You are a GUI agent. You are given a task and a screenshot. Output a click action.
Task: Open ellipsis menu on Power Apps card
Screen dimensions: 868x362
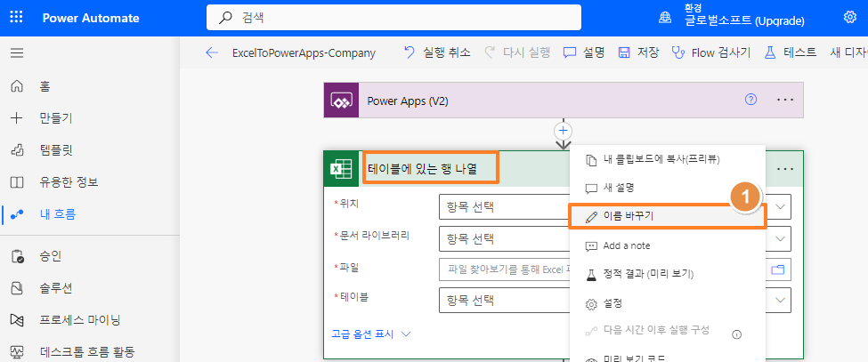tap(785, 100)
